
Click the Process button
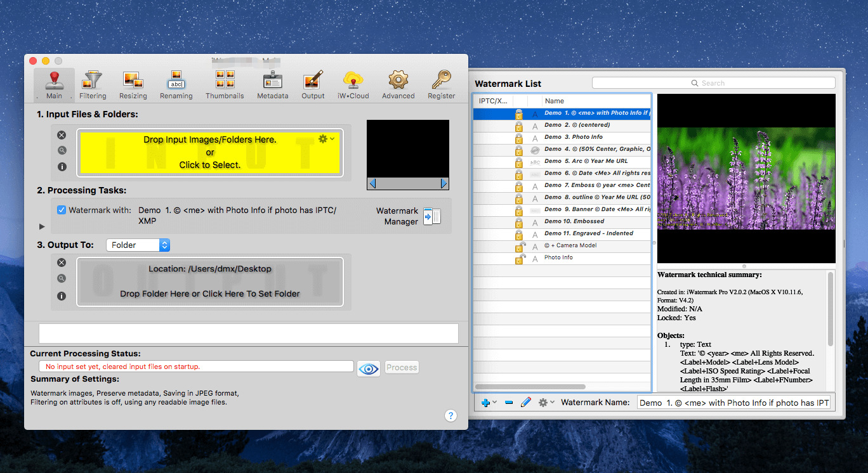click(402, 367)
